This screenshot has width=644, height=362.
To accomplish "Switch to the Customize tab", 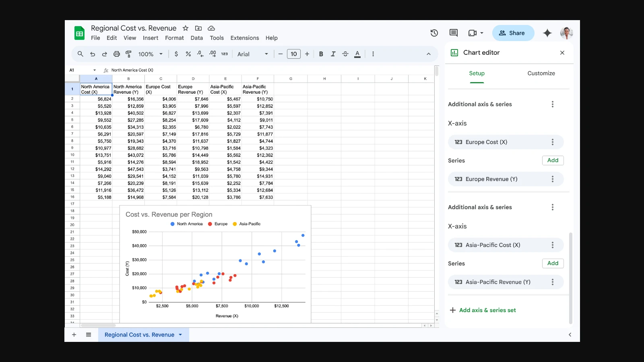I will [x=541, y=73].
